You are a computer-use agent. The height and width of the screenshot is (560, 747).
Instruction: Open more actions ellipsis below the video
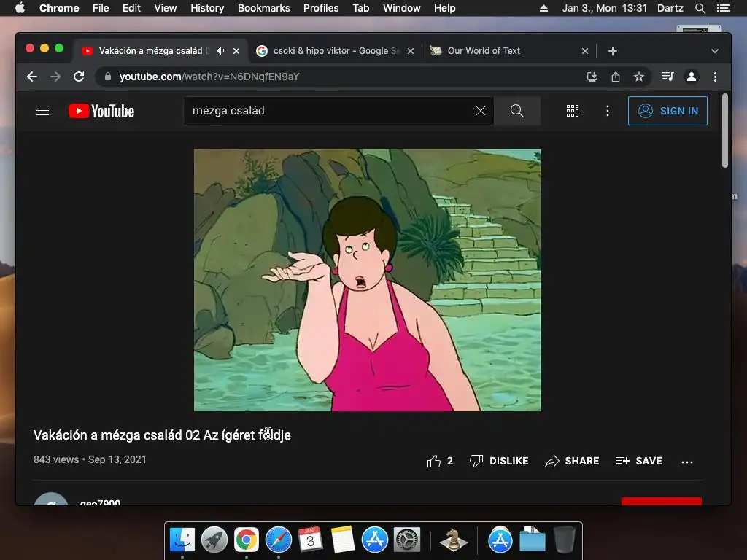click(687, 462)
